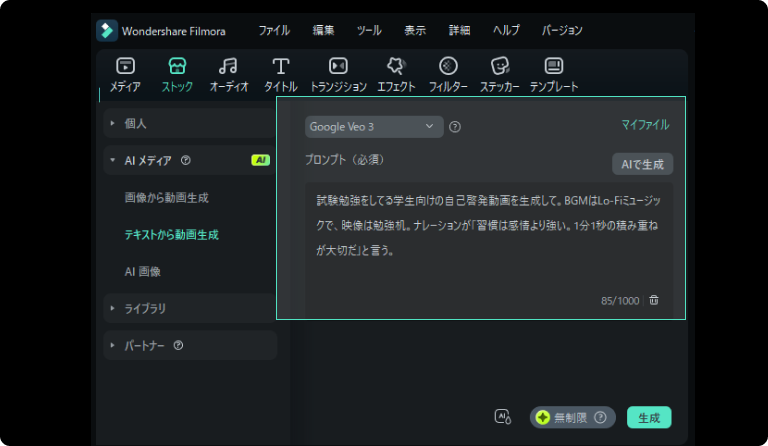The height and width of the screenshot is (446, 768).
Task: Click the AIで生成 button
Action: point(643,164)
